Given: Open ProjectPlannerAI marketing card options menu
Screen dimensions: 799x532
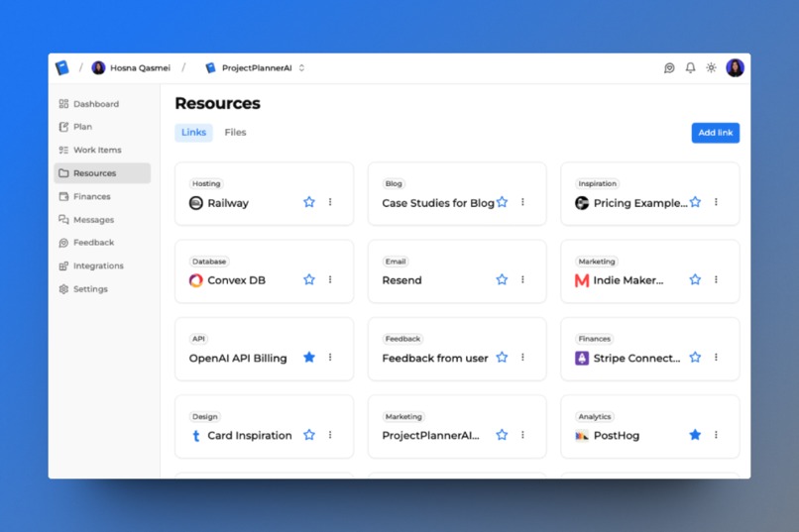Looking at the screenshot, I should (x=522, y=435).
